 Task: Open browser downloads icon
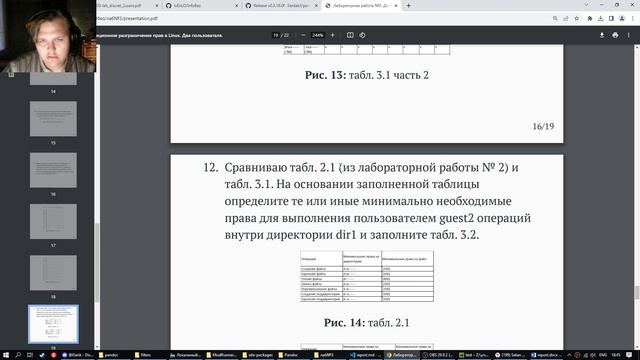click(x=600, y=18)
